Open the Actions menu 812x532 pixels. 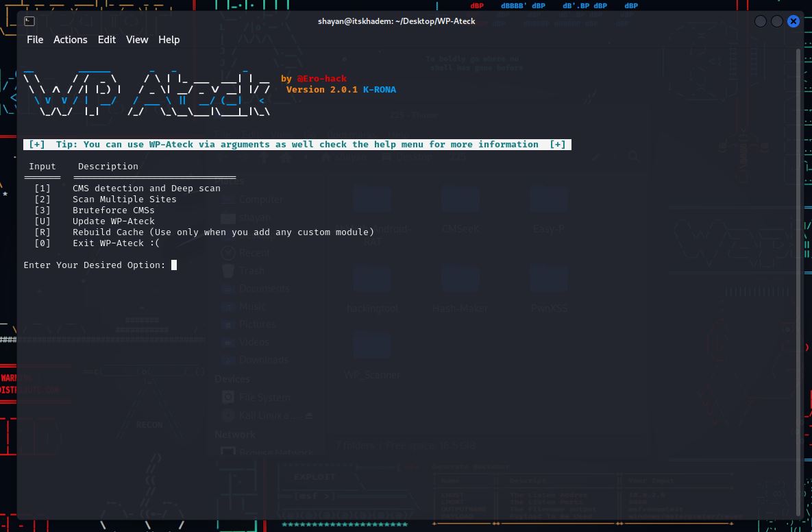[x=71, y=40]
